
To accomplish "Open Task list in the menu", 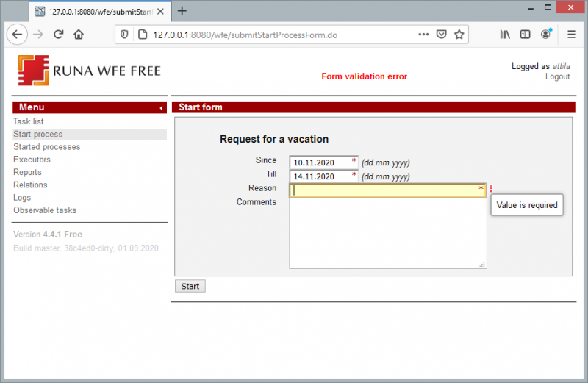I will click(x=29, y=121).
